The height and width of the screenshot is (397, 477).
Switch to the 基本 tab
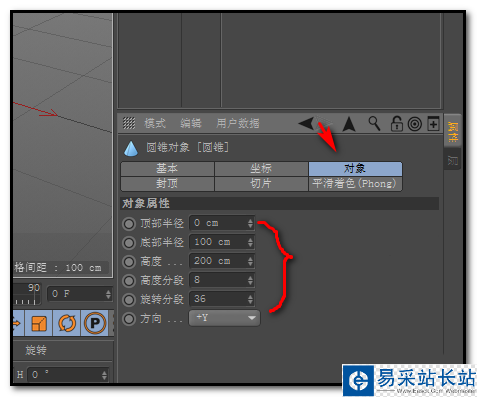(x=167, y=169)
